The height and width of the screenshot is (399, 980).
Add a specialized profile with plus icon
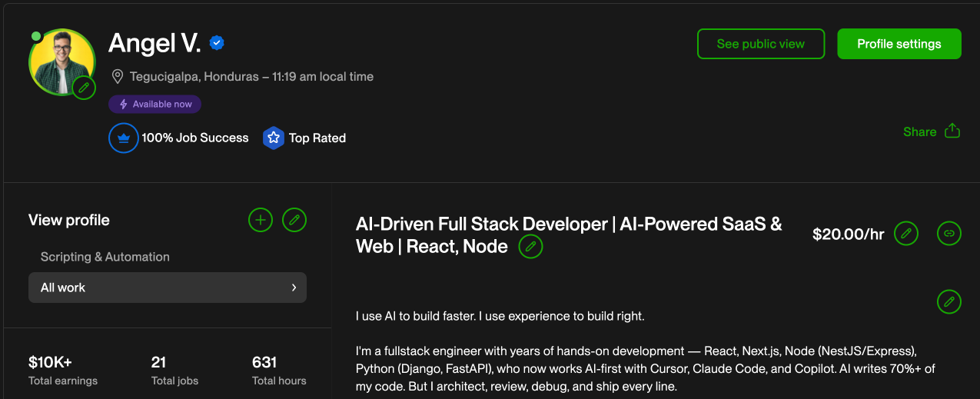point(261,220)
